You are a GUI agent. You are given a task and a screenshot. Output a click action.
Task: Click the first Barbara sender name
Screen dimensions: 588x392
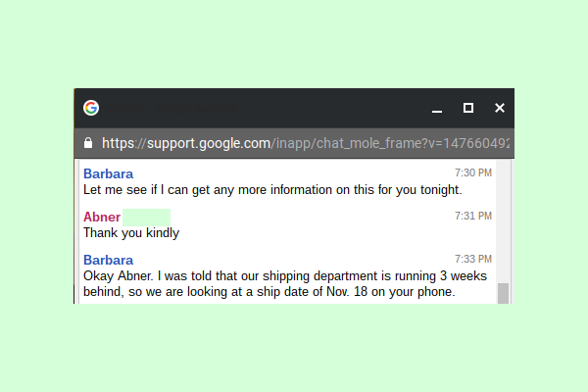(109, 173)
